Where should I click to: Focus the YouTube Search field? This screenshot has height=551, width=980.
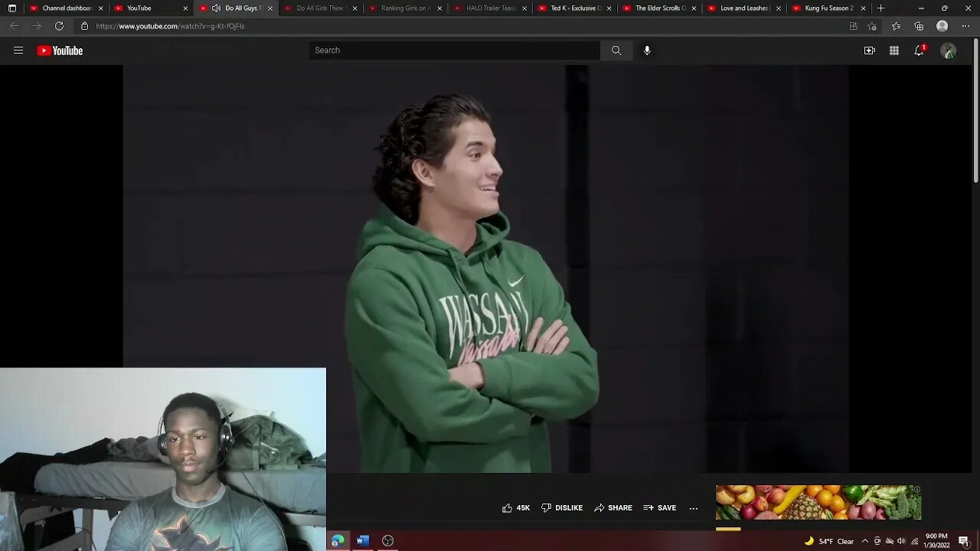[x=455, y=51]
